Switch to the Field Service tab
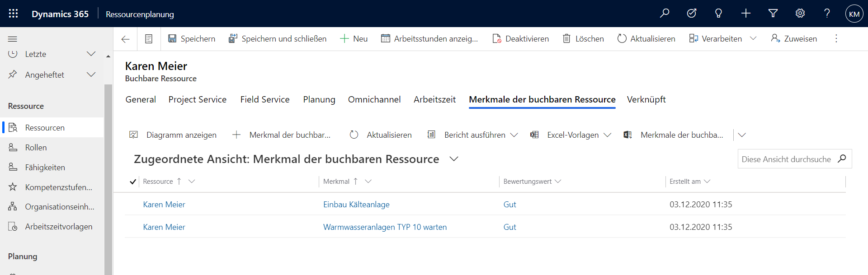868x275 pixels. pyautogui.click(x=264, y=99)
